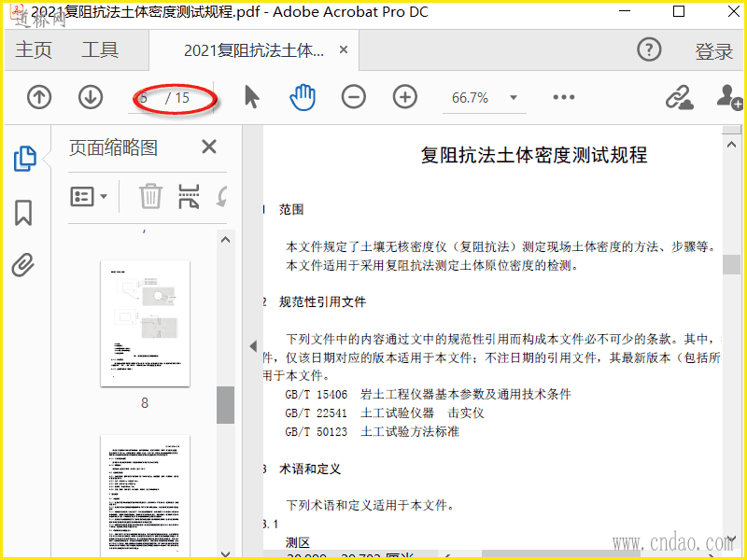The width and height of the screenshot is (747, 560).
Task: Click the page number input field
Action: click(146, 98)
